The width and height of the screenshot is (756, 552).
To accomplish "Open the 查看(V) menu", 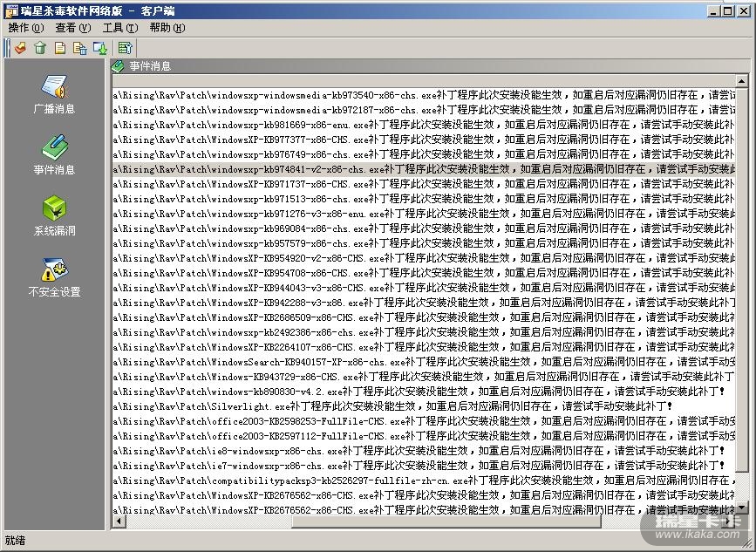I will [x=72, y=28].
